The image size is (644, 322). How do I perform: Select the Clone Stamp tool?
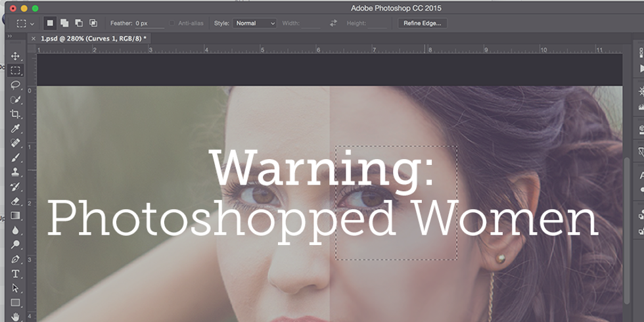[x=16, y=172]
